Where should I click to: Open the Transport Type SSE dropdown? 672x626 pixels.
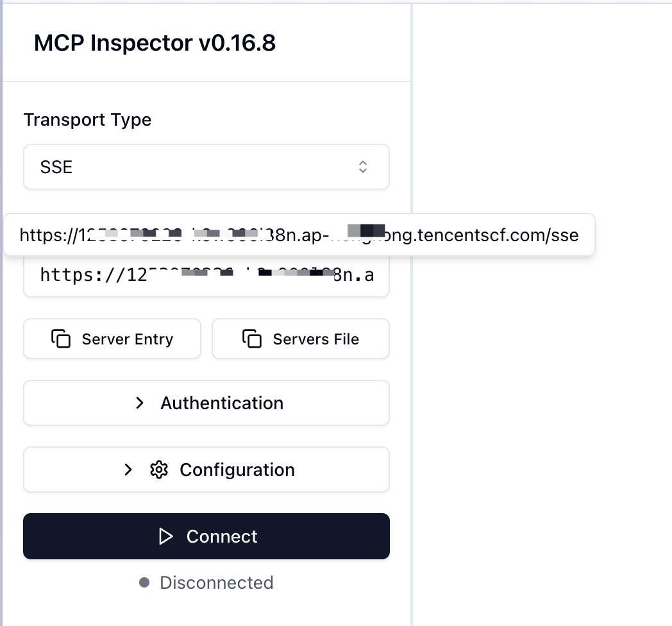pyautogui.click(x=206, y=167)
